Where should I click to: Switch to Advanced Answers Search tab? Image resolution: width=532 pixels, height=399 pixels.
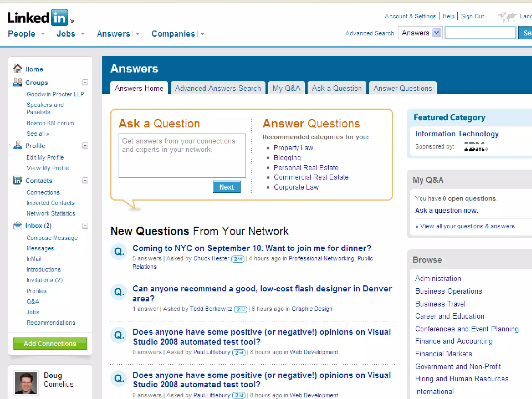[218, 88]
